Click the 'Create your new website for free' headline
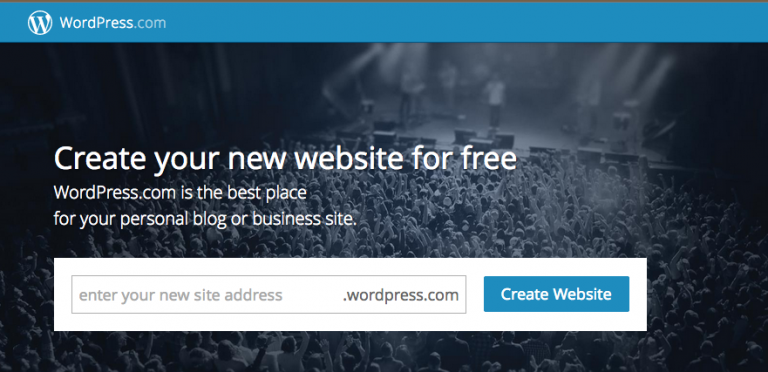The width and height of the screenshot is (768, 372). [x=285, y=159]
